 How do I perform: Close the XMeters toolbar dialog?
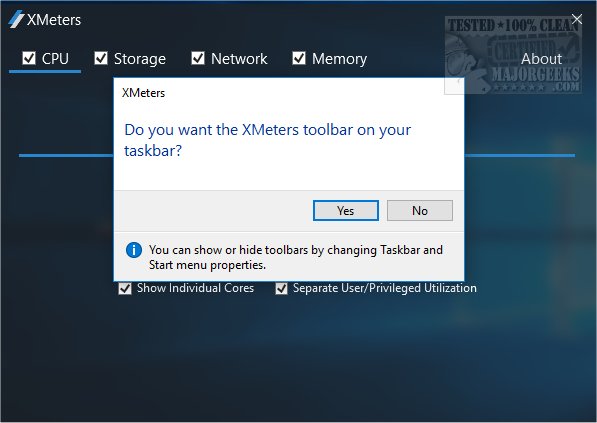454,86
